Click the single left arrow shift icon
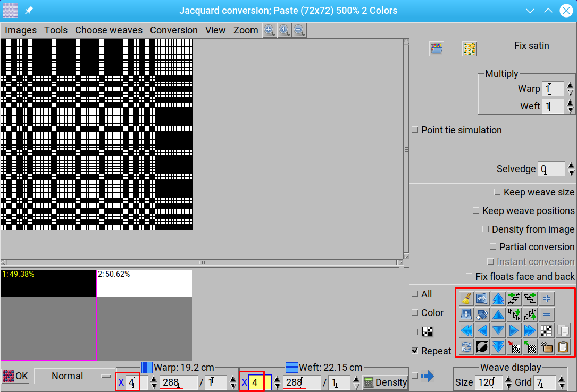This screenshot has height=392, width=577. 482,330
